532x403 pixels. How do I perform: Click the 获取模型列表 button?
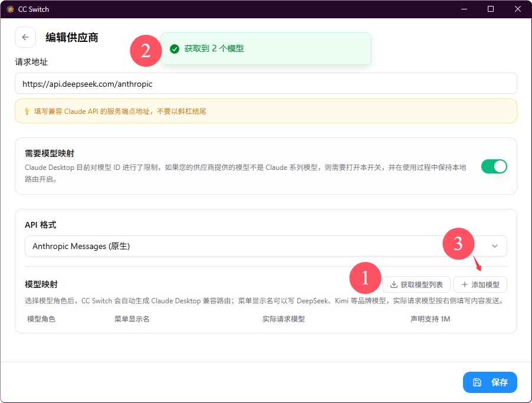[416, 284]
